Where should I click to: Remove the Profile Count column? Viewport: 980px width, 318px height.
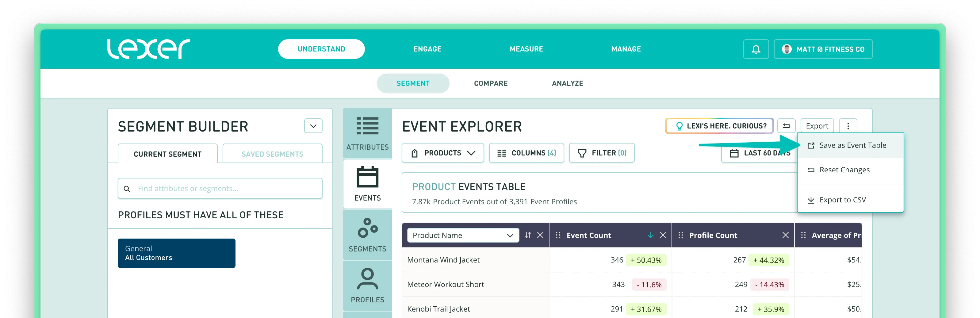[x=785, y=235]
